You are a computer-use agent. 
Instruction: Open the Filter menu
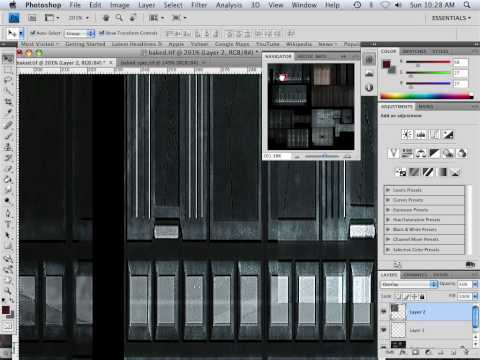tap(199, 5)
